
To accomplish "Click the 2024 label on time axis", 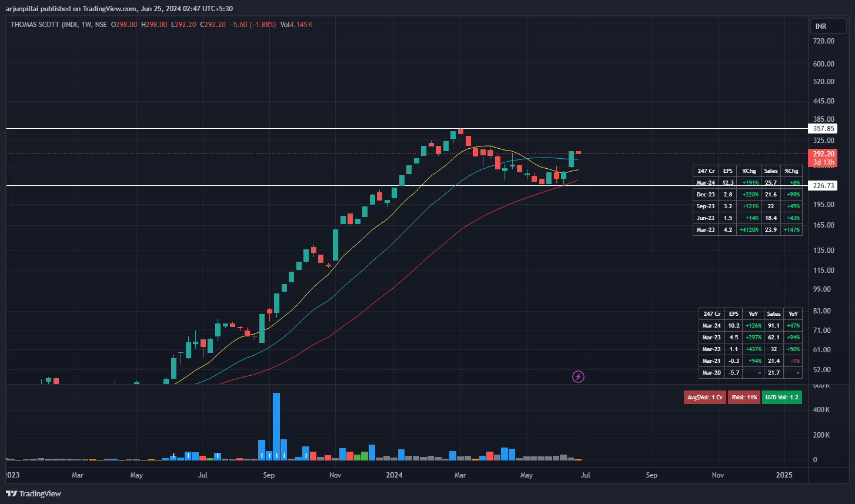I will coord(395,475).
